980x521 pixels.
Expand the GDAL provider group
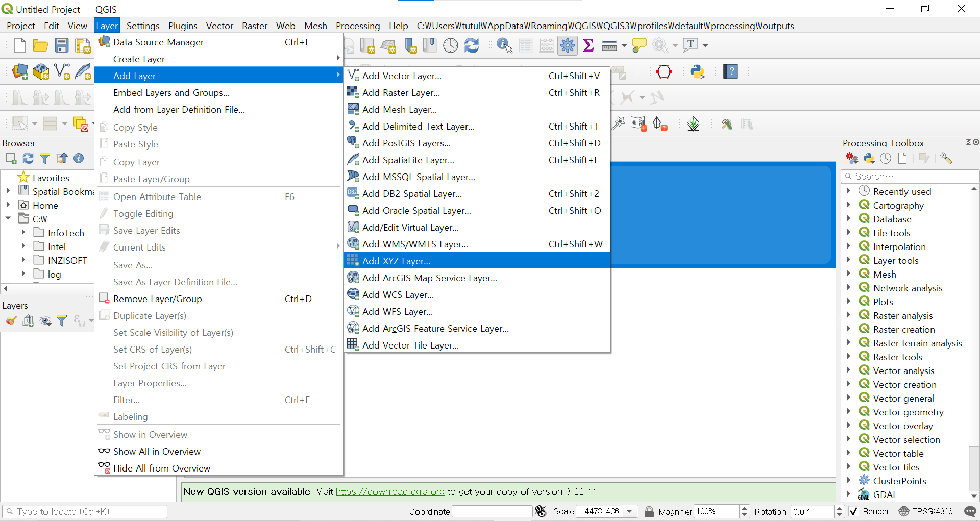(x=848, y=494)
